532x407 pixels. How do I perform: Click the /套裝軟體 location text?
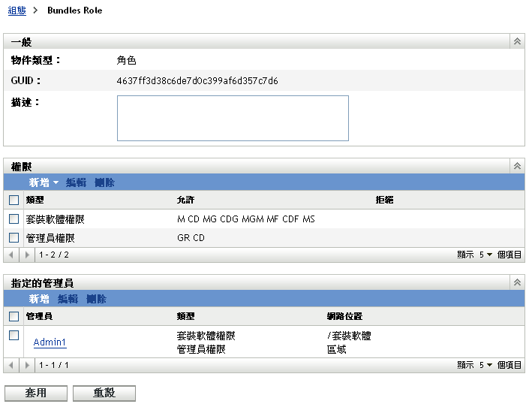pyautogui.click(x=349, y=336)
